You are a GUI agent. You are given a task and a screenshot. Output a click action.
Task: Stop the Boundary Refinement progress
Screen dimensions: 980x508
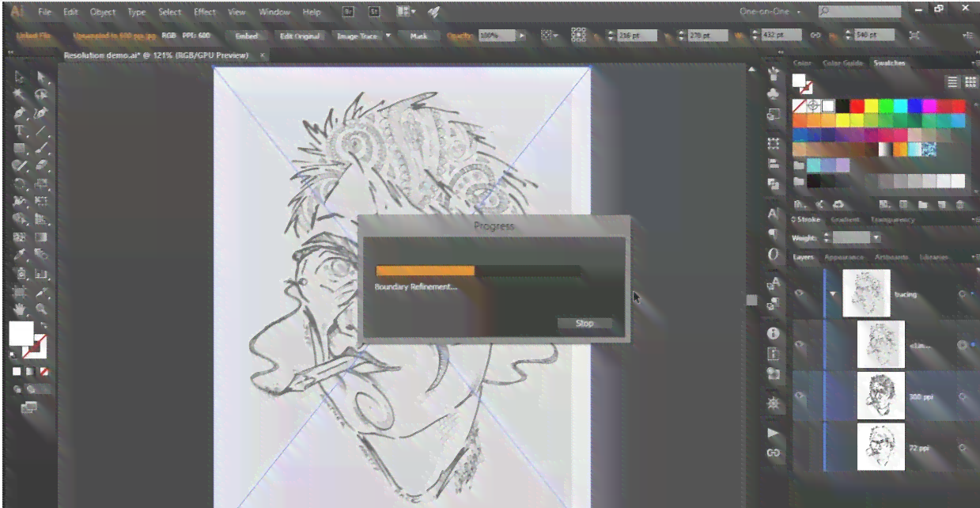click(585, 323)
